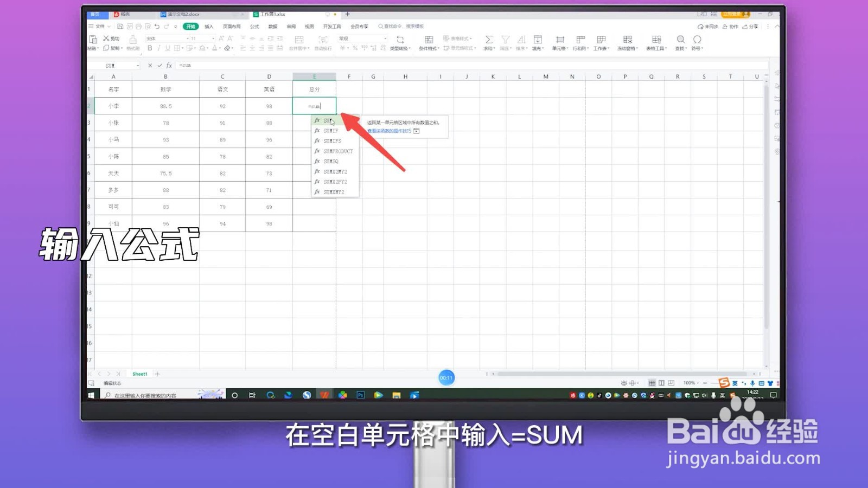Click the Find (查找) magnifier icon
Viewport: 868px width, 488px height.
pyautogui.click(x=680, y=40)
